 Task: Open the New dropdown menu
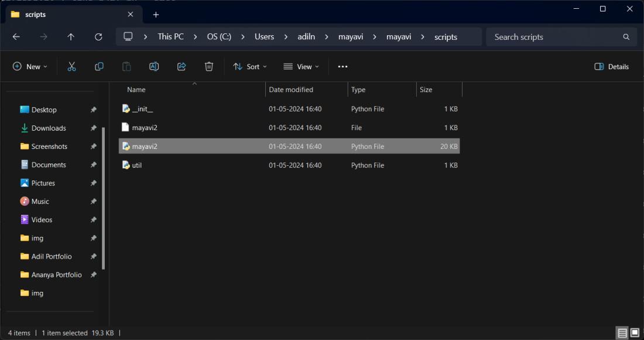coord(30,67)
